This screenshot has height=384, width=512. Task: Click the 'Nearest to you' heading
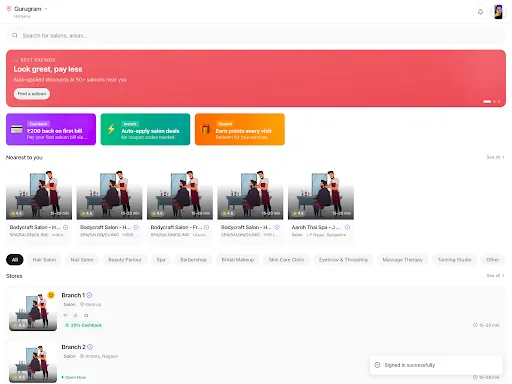click(x=24, y=157)
